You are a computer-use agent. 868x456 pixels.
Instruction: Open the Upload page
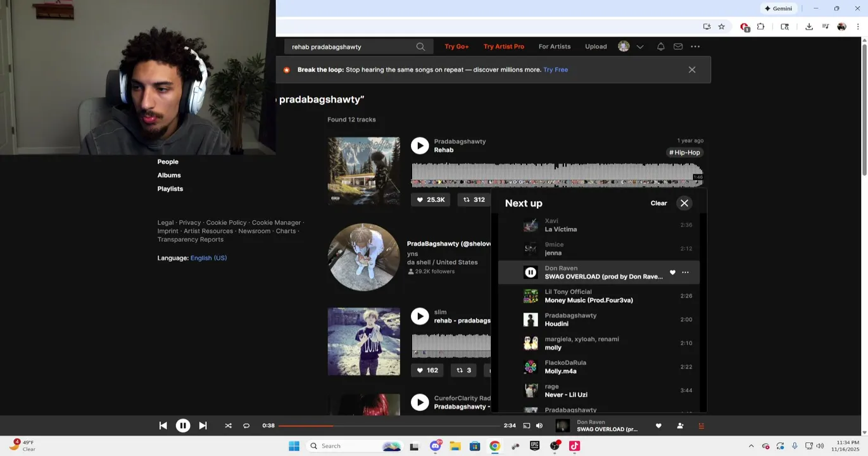coord(596,47)
